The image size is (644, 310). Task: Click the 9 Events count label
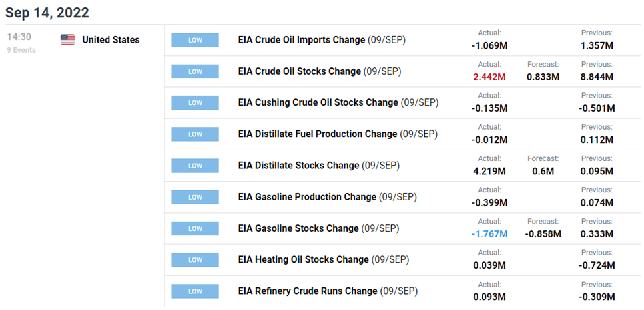21,50
